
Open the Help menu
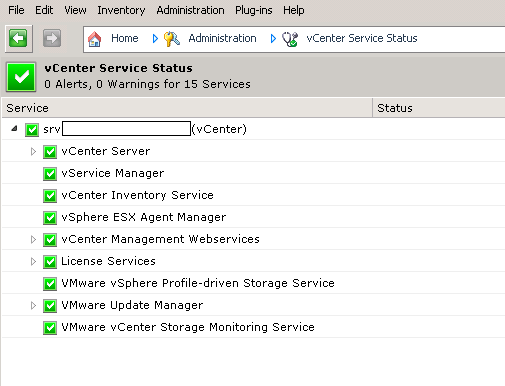point(294,10)
